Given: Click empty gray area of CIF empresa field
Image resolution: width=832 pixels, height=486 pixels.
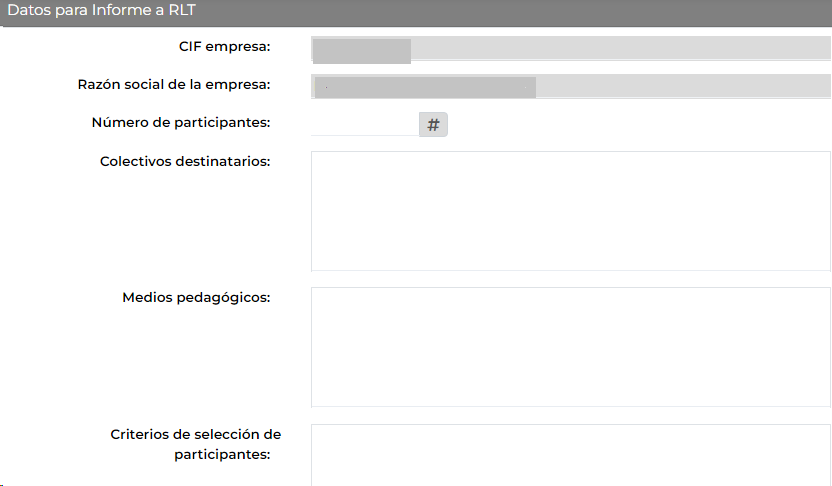Looking at the screenshot, I should [x=621, y=48].
